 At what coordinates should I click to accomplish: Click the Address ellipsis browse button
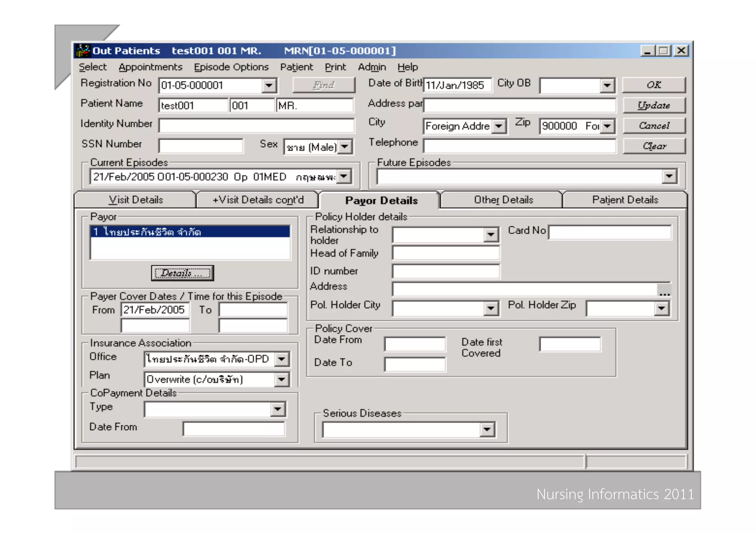(x=664, y=290)
